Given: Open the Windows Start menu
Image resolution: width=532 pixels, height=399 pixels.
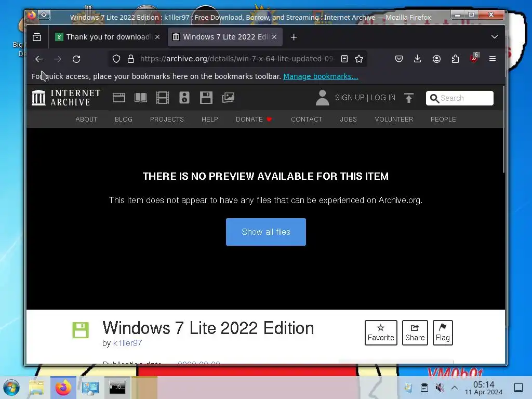Looking at the screenshot, I should coord(11,388).
